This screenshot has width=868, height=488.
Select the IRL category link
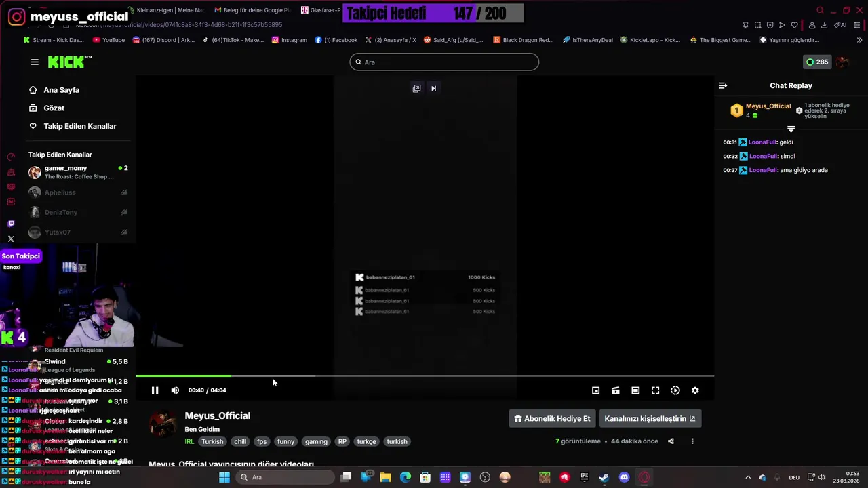189,441
